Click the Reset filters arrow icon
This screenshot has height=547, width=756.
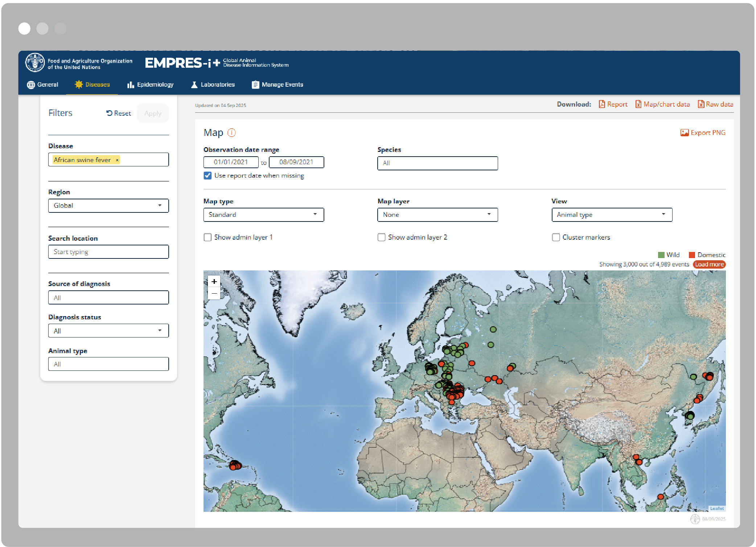point(109,113)
